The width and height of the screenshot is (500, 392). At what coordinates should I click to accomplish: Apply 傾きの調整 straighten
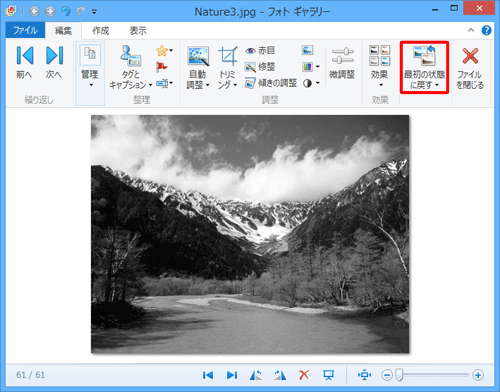click(x=271, y=83)
